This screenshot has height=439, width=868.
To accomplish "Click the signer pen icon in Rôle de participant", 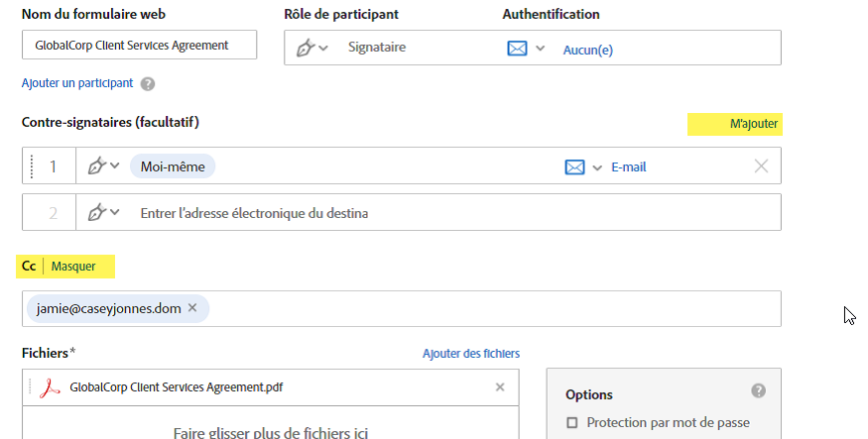I will click(x=307, y=48).
